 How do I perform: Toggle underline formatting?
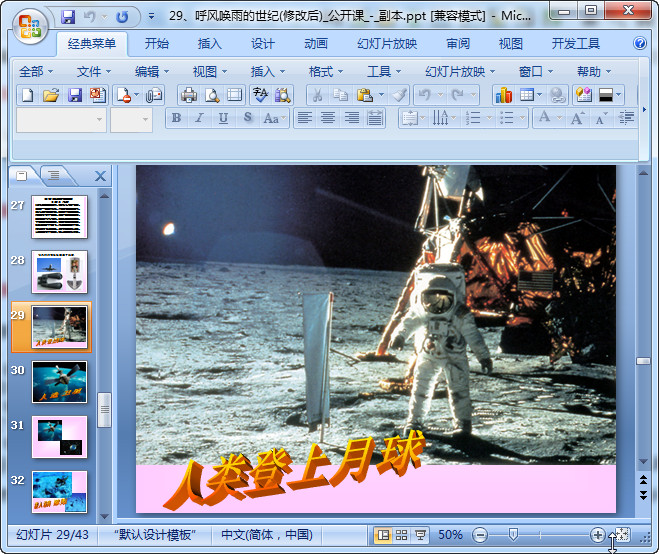(x=223, y=118)
